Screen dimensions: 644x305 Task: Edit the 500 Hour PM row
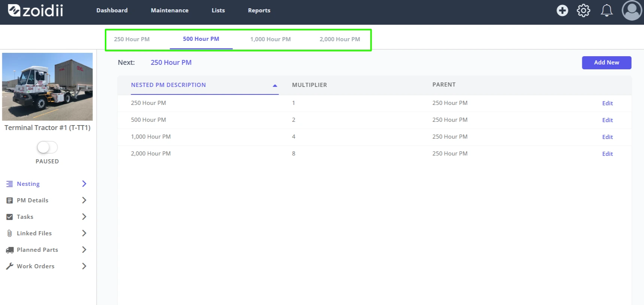(x=607, y=120)
